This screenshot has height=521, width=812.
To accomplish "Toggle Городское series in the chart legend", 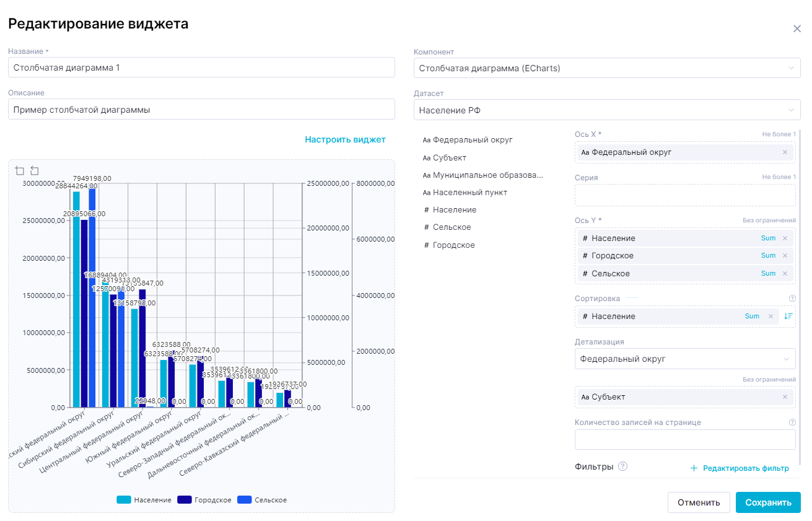I will (x=204, y=500).
